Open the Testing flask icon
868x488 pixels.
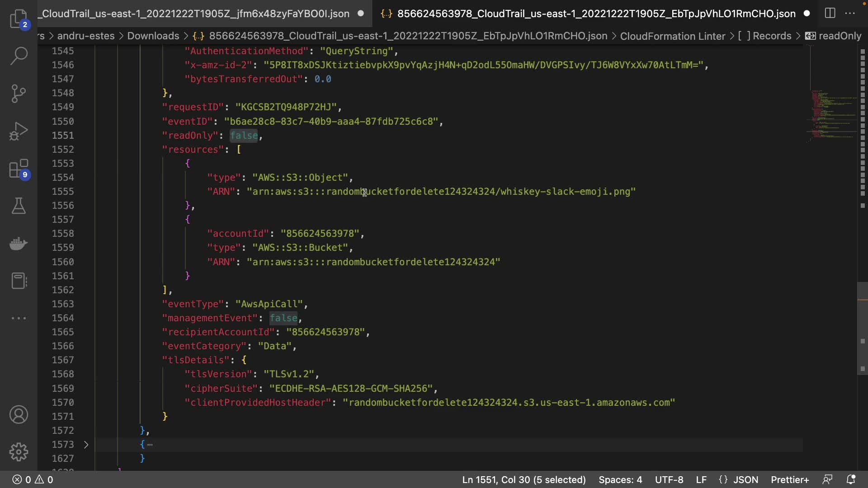pos(19,206)
